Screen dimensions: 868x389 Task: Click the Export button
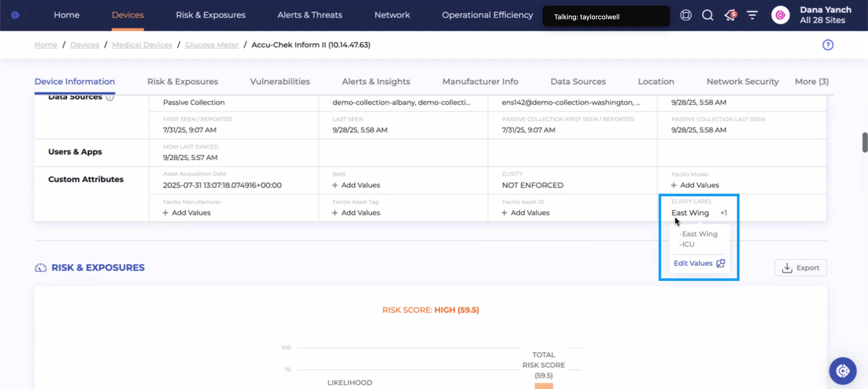click(801, 268)
